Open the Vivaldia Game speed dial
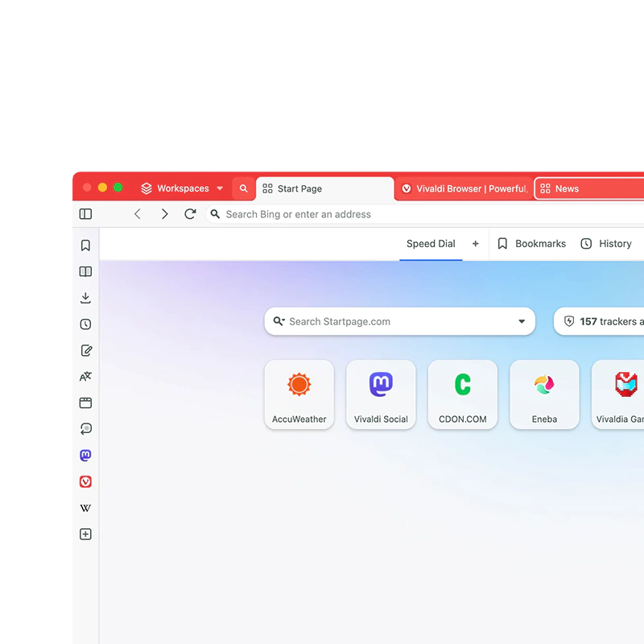Screen dimensions: 644x644 (x=617, y=394)
